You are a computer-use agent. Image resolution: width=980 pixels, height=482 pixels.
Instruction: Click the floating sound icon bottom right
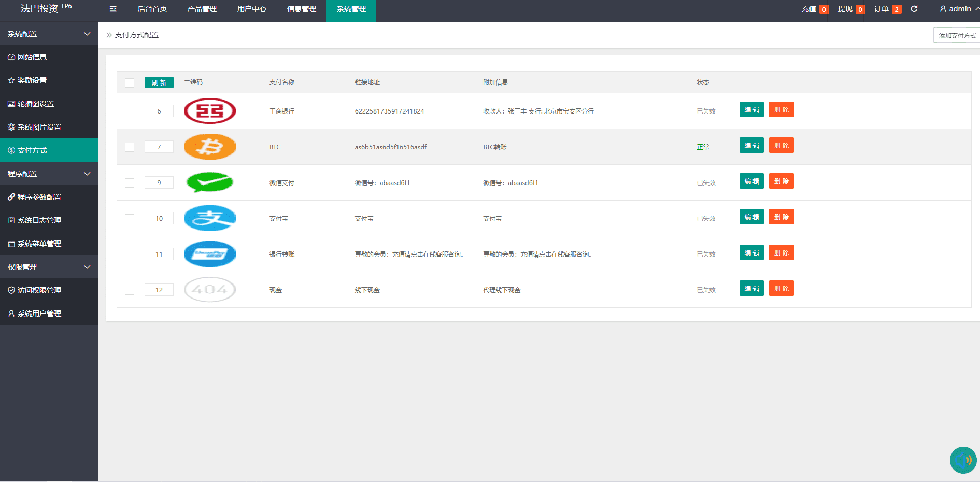(x=963, y=460)
